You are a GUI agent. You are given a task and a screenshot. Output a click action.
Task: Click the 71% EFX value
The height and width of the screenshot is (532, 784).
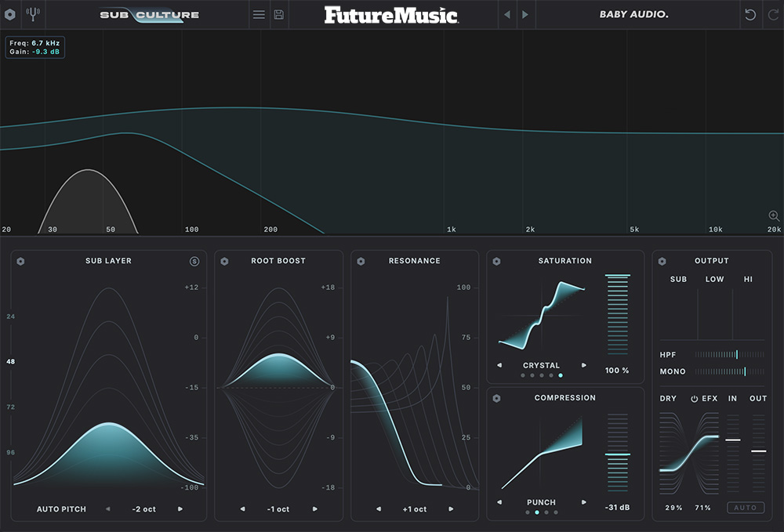point(703,508)
